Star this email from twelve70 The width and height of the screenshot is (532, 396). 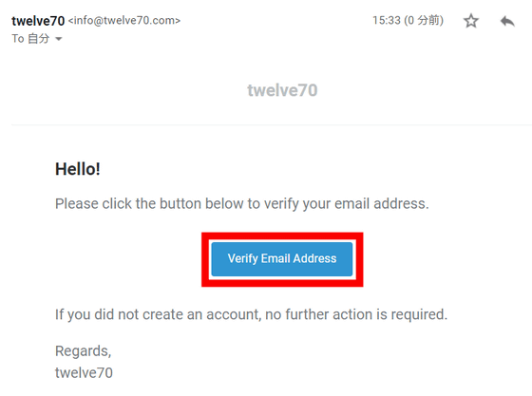pyautogui.click(x=471, y=21)
